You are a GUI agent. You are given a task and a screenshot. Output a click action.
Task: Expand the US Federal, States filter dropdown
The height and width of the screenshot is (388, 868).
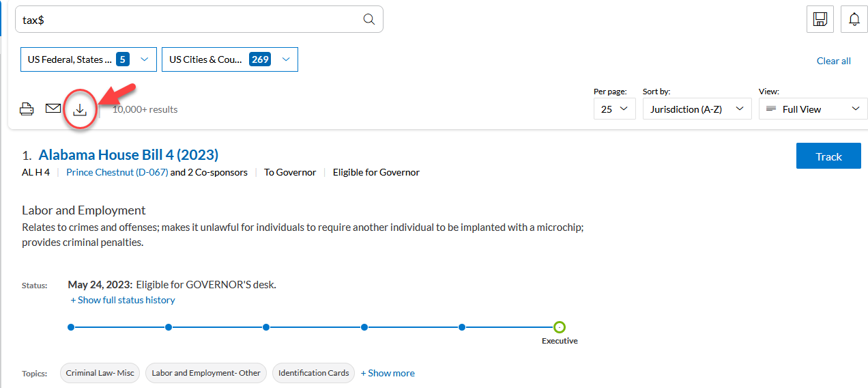89,59
